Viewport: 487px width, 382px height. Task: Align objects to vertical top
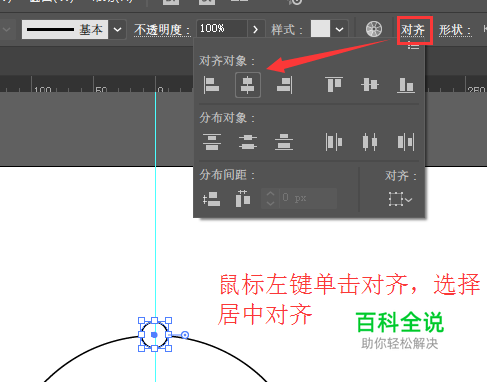[334, 85]
